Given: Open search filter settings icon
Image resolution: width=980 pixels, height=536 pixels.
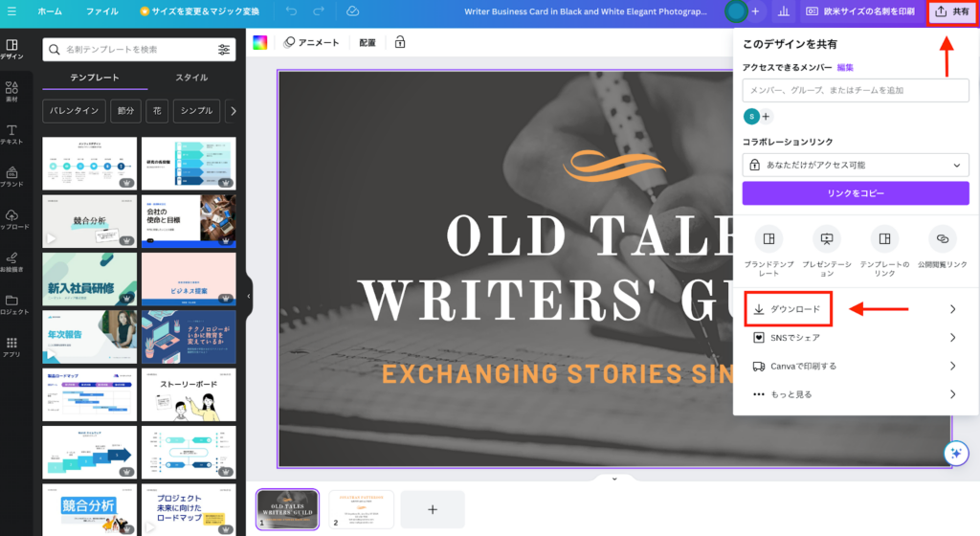Looking at the screenshot, I should [x=224, y=50].
